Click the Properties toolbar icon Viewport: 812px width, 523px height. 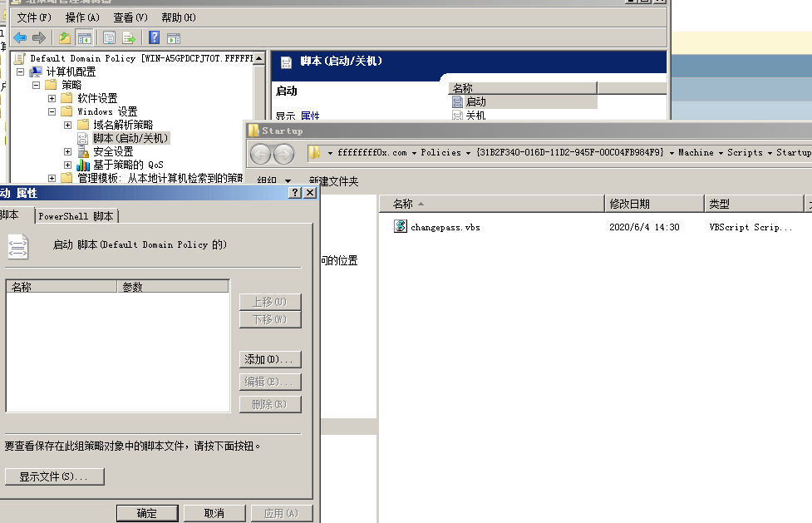click(x=109, y=37)
